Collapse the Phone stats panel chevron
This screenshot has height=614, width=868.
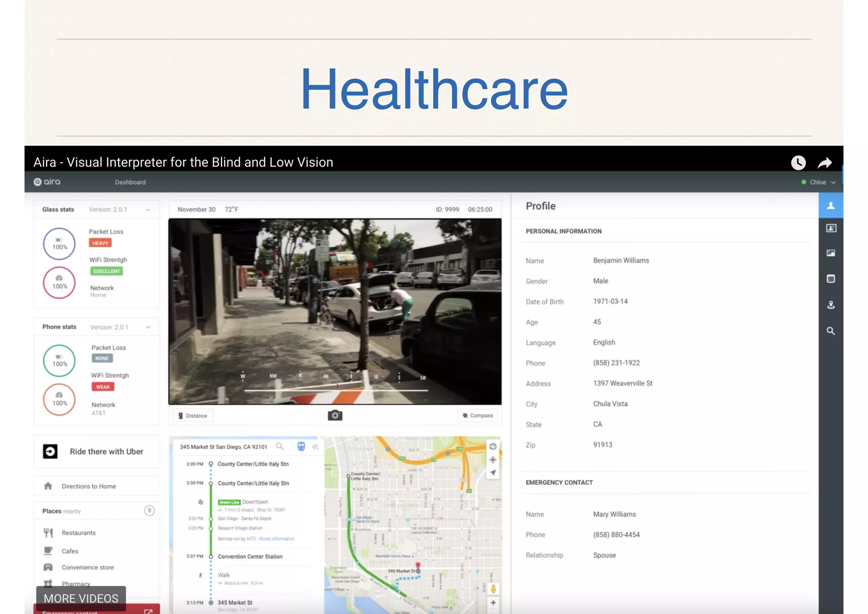tap(148, 327)
